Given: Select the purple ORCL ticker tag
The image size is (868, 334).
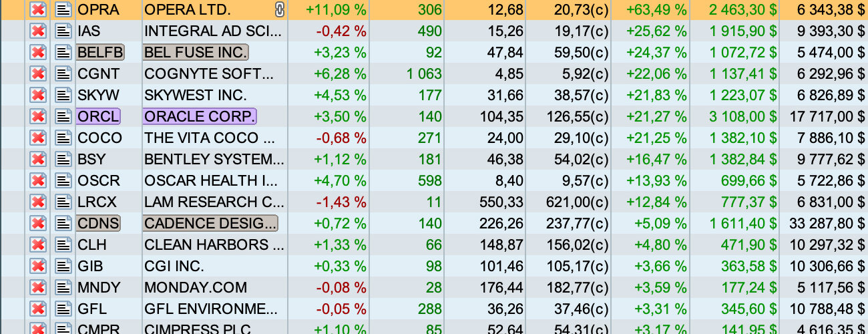Looking at the screenshot, I should (98, 117).
